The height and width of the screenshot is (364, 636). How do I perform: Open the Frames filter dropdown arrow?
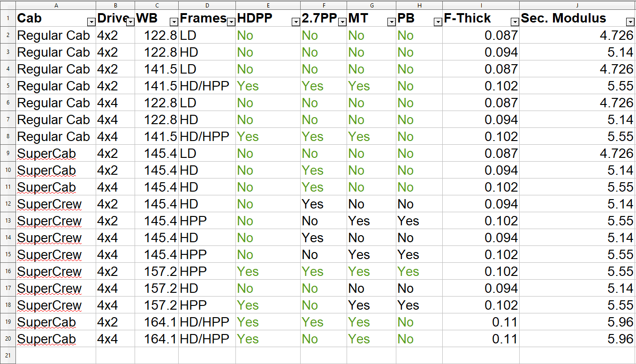pos(231,22)
